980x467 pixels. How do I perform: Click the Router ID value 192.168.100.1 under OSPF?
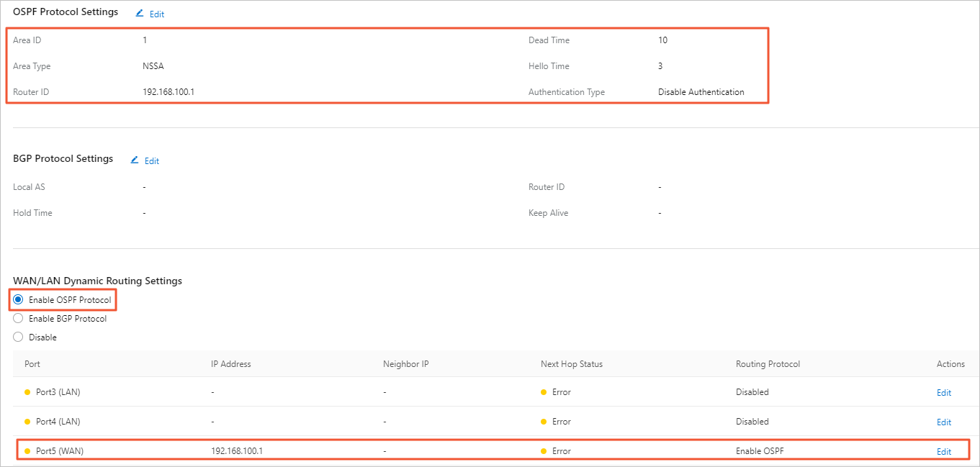click(169, 92)
